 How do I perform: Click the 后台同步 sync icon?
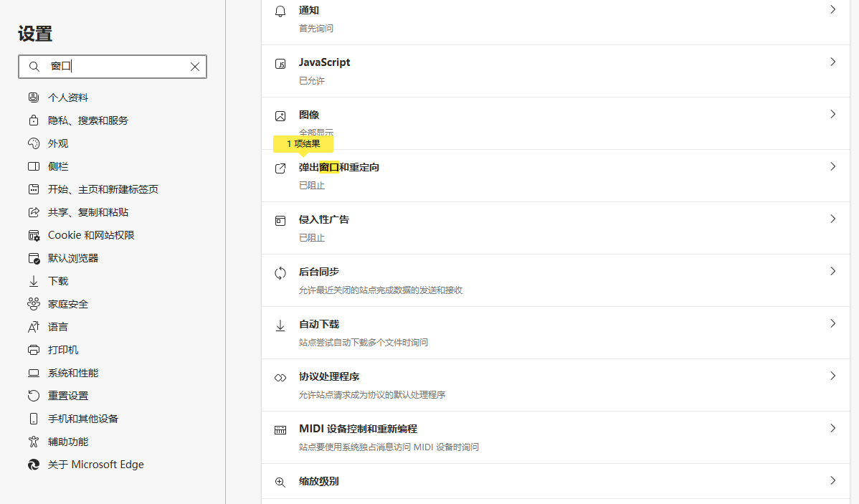click(x=280, y=272)
